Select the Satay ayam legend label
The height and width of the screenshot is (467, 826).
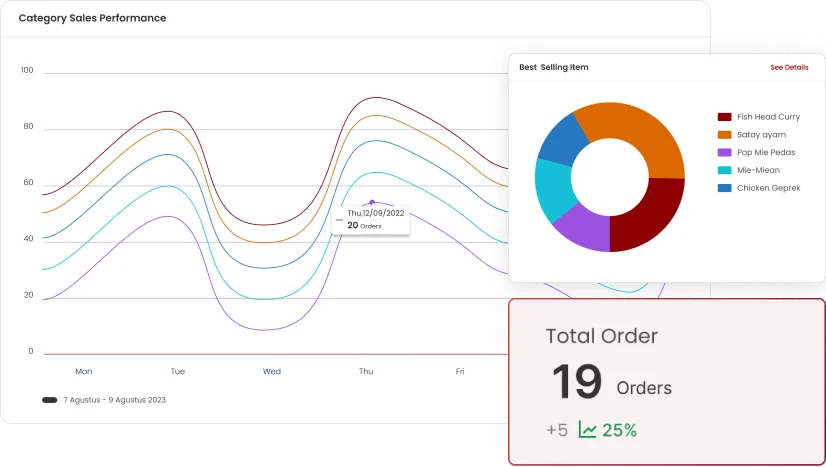pos(761,135)
